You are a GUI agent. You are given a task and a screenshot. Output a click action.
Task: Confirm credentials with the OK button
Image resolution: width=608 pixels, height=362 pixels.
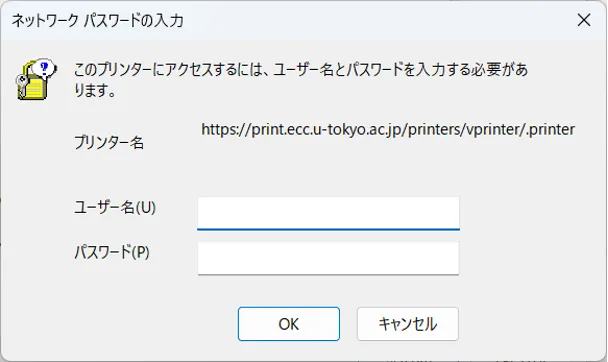tap(289, 324)
